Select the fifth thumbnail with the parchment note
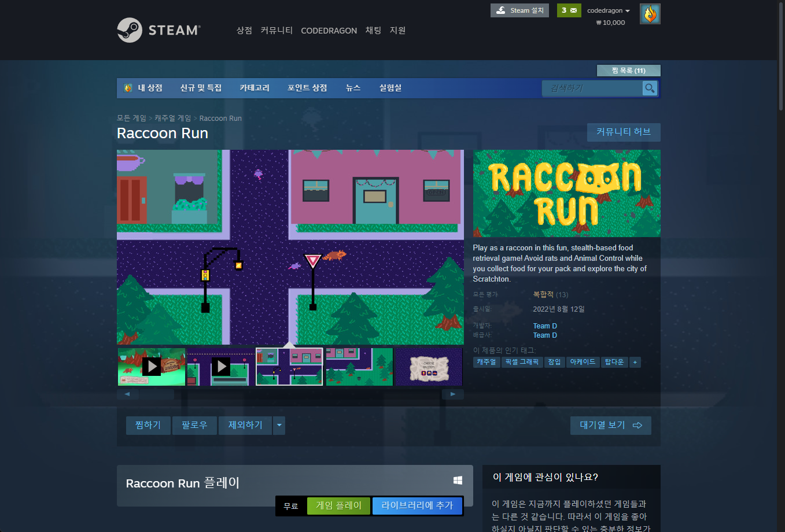This screenshot has width=785, height=532. (429, 367)
